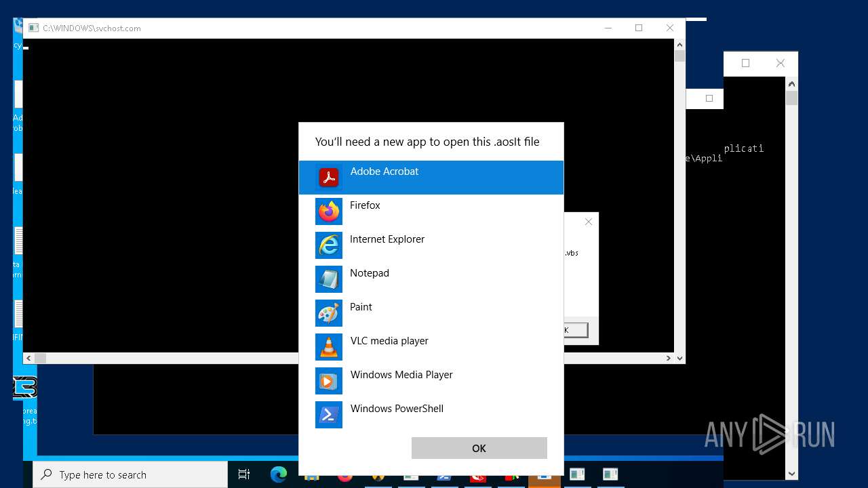868x488 pixels.
Task: Click right arrow of svchost.com horizontal scrollbar
Action: coord(669,358)
